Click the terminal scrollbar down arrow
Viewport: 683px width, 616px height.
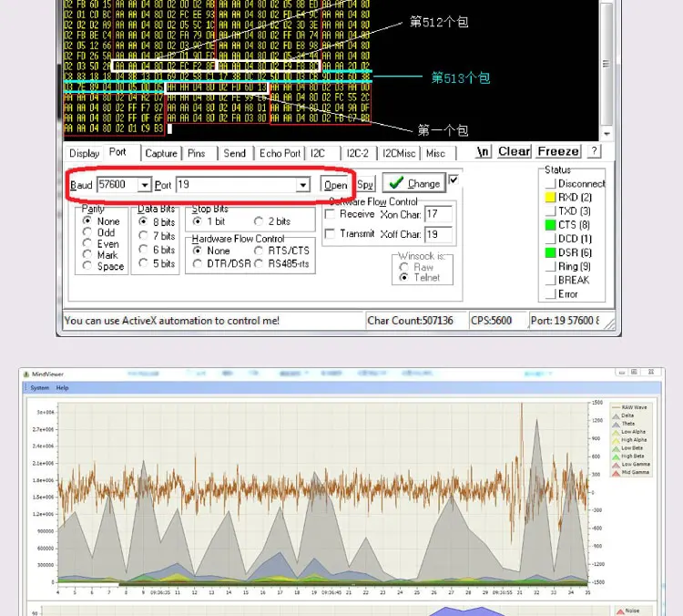(x=607, y=134)
